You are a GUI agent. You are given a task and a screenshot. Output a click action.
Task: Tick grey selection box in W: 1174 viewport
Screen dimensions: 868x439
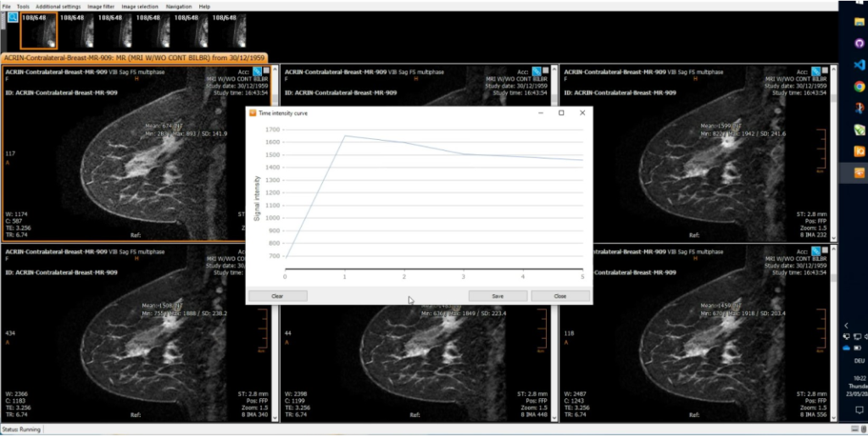pyautogui.click(x=267, y=71)
